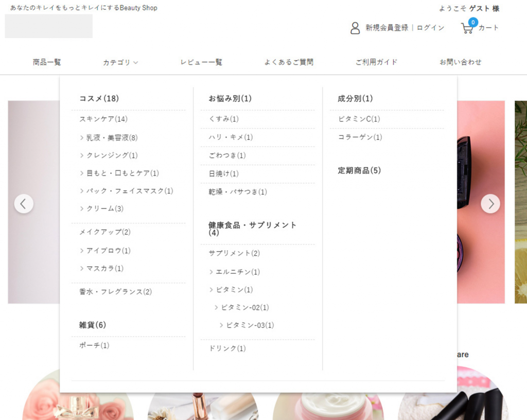This screenshot has height=420, width=527.
Task: Open ごわつき(1) category
Action: point(227,155)
